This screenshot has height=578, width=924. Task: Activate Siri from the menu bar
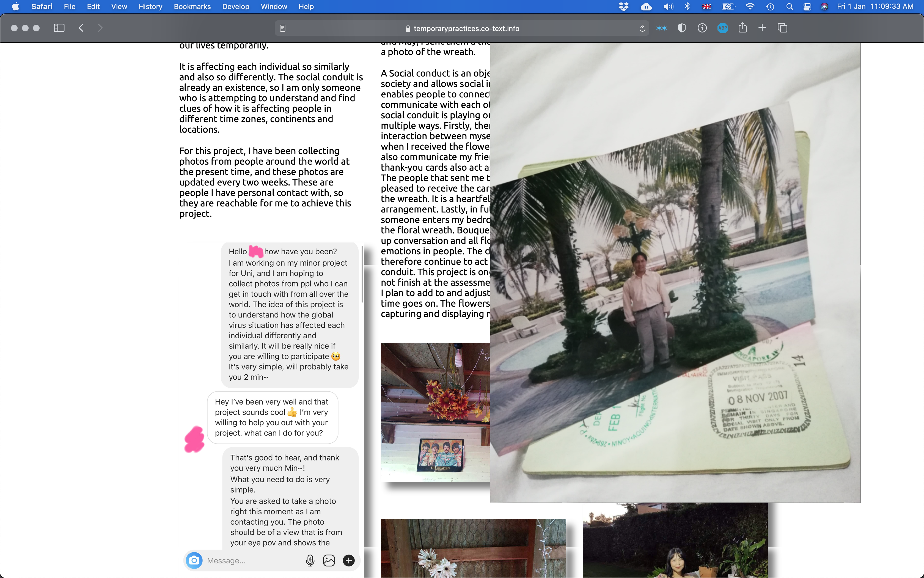tap(824, 7)
